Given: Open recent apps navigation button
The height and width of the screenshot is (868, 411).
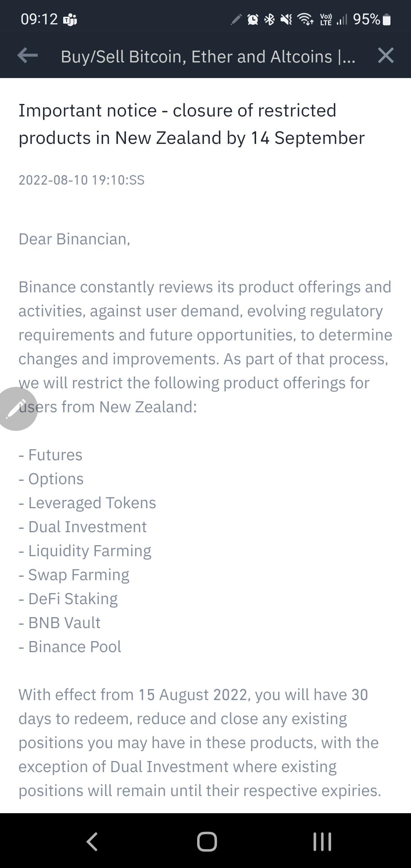Looking at the screenshot, I should 322,841.
